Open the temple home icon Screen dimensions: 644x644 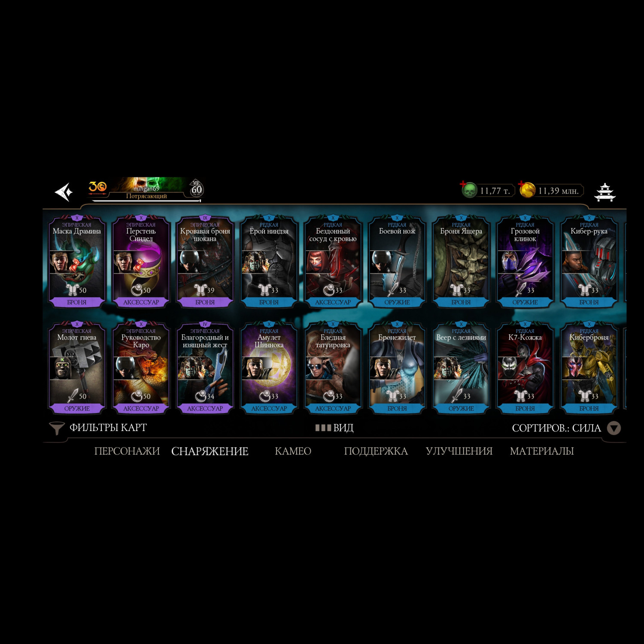(x=605, y=192)
